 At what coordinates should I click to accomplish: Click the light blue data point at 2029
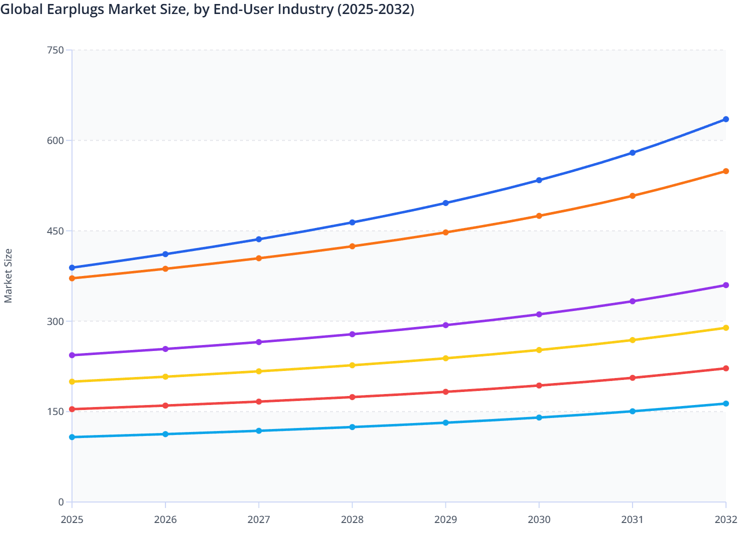pyautogui.click(x=445, y=422)
